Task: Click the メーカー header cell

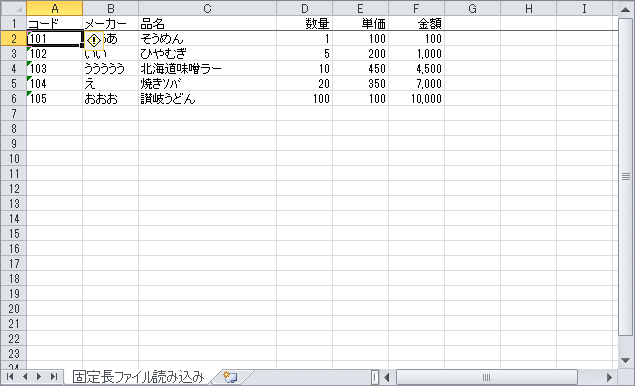Action: coord(111,23)
